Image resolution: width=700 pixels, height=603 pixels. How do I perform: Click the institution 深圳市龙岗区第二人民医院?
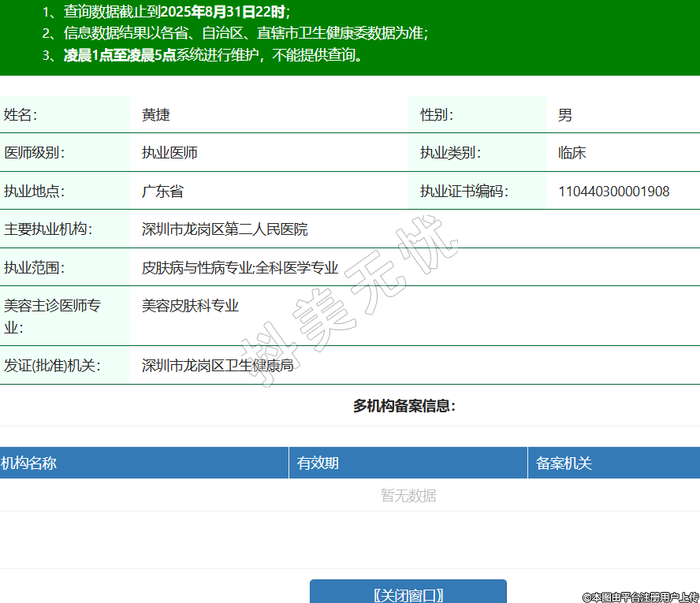[225, 229]
